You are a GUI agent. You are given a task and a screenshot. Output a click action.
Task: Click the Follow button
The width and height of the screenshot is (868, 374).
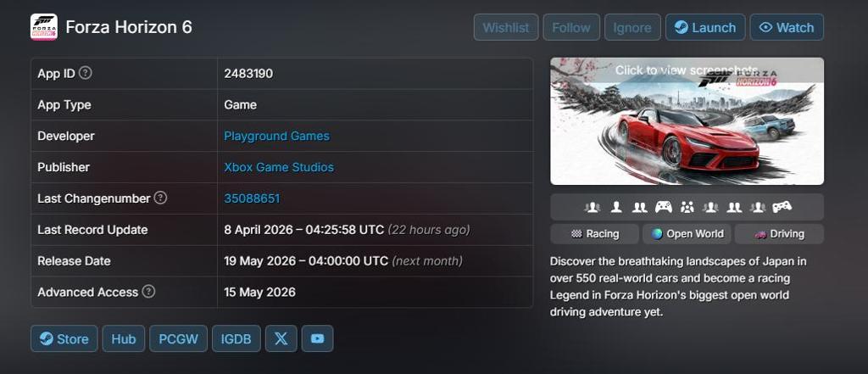571,27
